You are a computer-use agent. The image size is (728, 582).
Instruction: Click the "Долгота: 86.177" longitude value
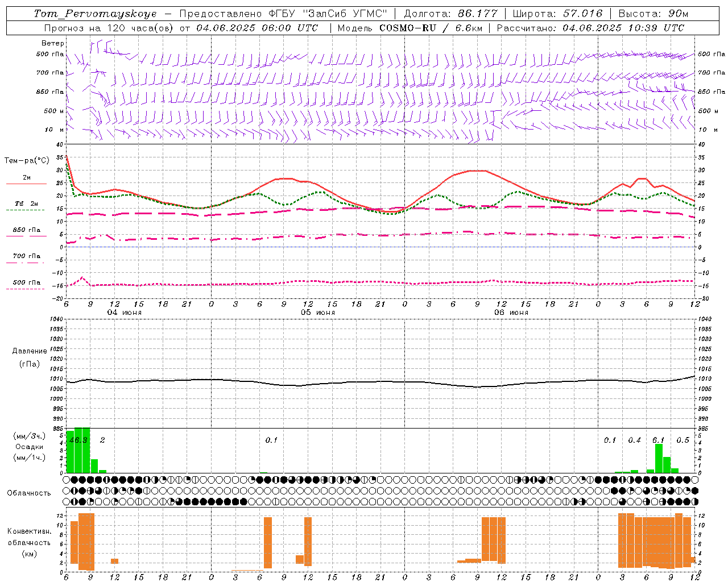coord(450,14)
